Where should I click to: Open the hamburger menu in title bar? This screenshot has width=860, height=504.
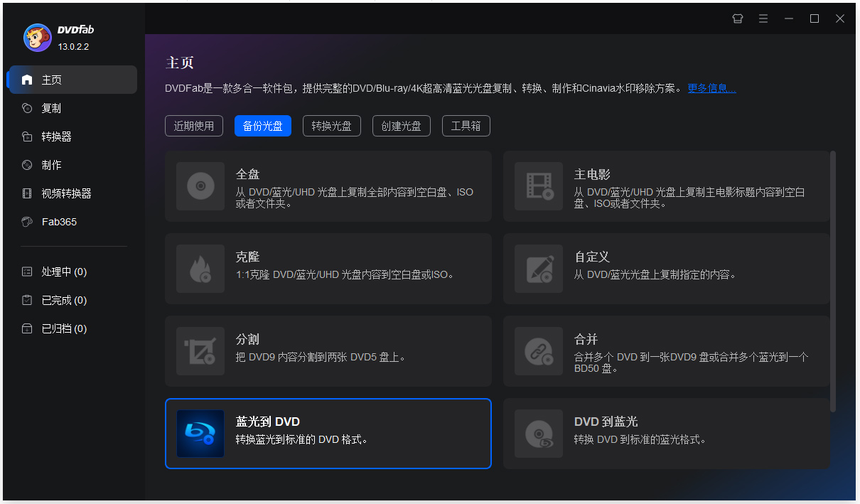coord(763,18)
